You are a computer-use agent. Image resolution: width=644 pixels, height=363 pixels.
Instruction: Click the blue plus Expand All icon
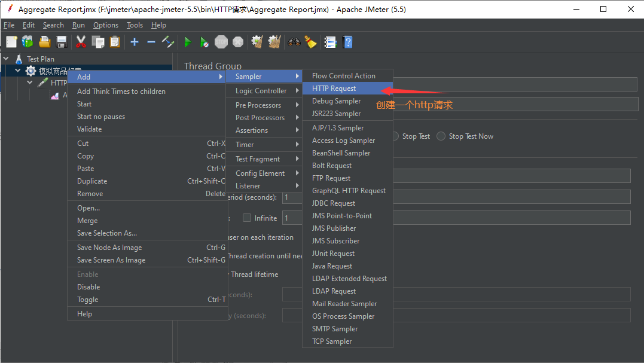(x=135, y=42)
